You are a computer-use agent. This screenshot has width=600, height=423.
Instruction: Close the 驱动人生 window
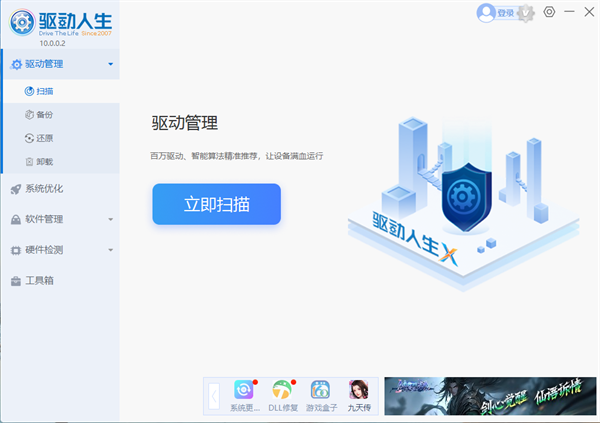click(589, 12)
